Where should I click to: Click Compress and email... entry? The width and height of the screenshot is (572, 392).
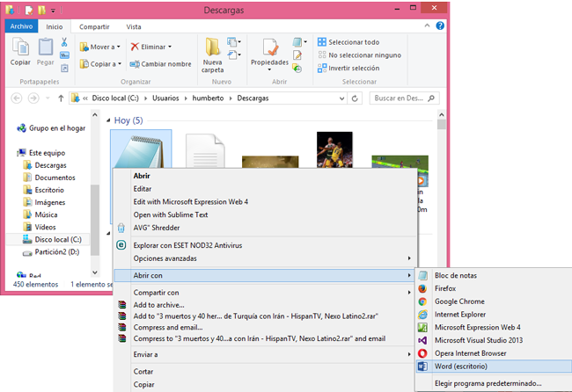tap(265, 328)
